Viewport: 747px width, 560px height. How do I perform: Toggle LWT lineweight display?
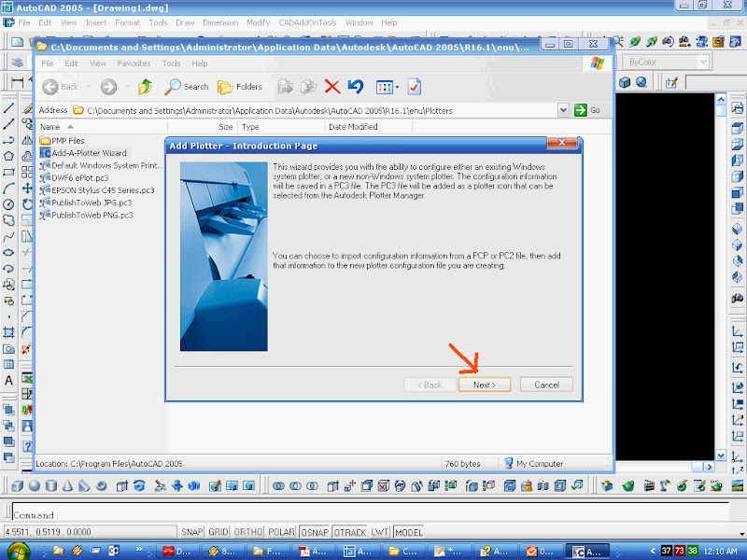(380, 532)
